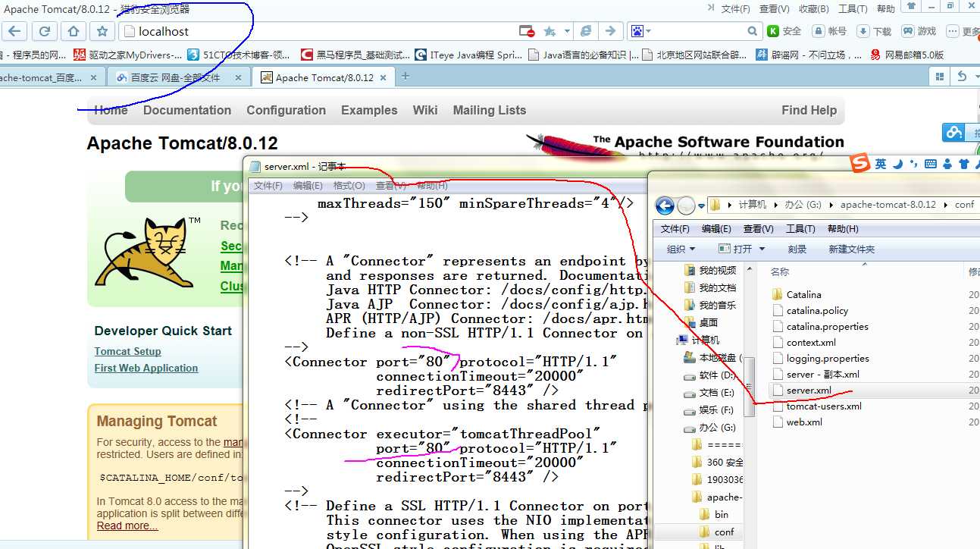Close the Apache Tomcat/8.0.12 tab
This screenshot has height=549, width=980.
coord(383,77)
